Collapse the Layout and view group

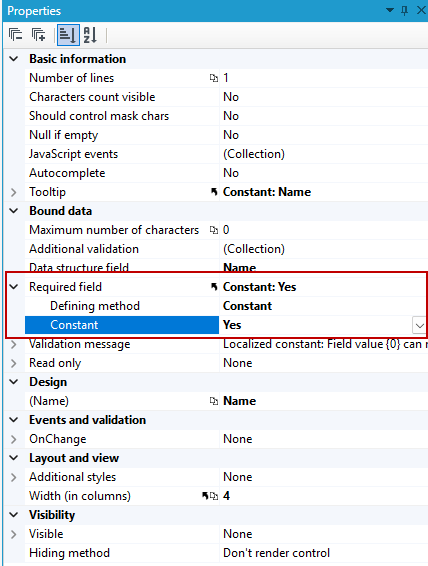pos(13,458)
